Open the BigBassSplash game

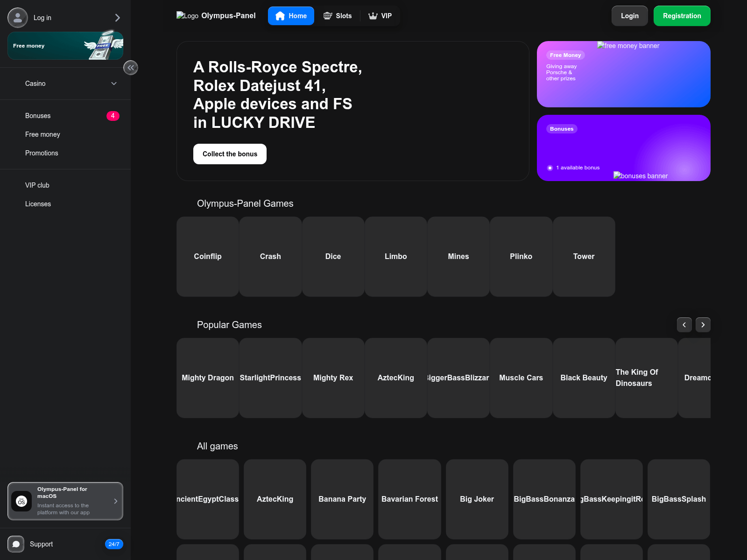(679, 499)
